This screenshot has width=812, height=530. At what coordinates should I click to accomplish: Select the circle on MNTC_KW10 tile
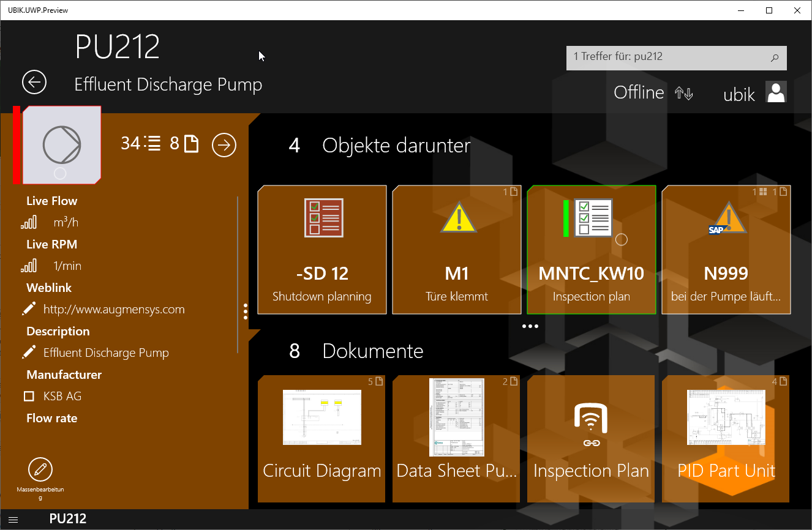click(x=621, y=239)
